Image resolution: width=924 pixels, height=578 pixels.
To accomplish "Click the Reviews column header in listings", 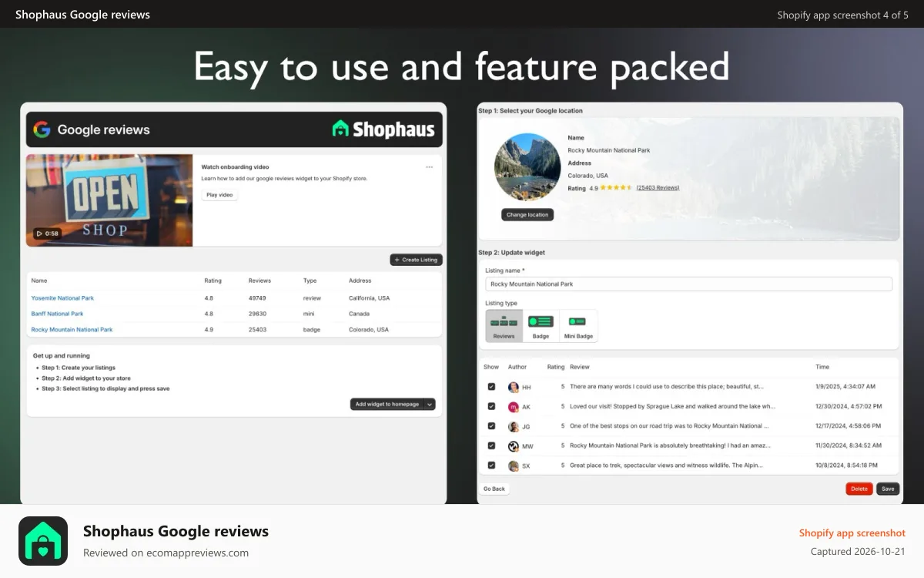I will [259, 281].
